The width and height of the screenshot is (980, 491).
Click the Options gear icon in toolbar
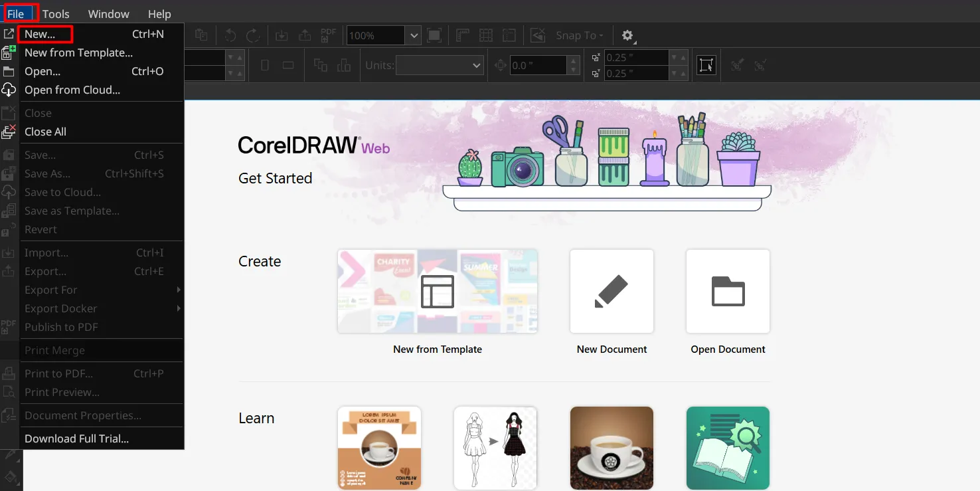(x=627, y=36)
